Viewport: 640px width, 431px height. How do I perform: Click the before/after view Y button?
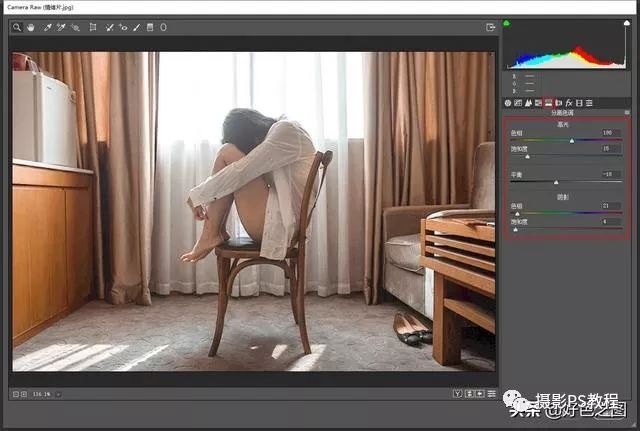456,394
